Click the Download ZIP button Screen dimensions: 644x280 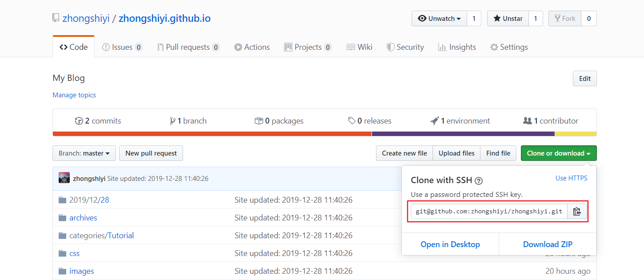click(x=548, y=244)
